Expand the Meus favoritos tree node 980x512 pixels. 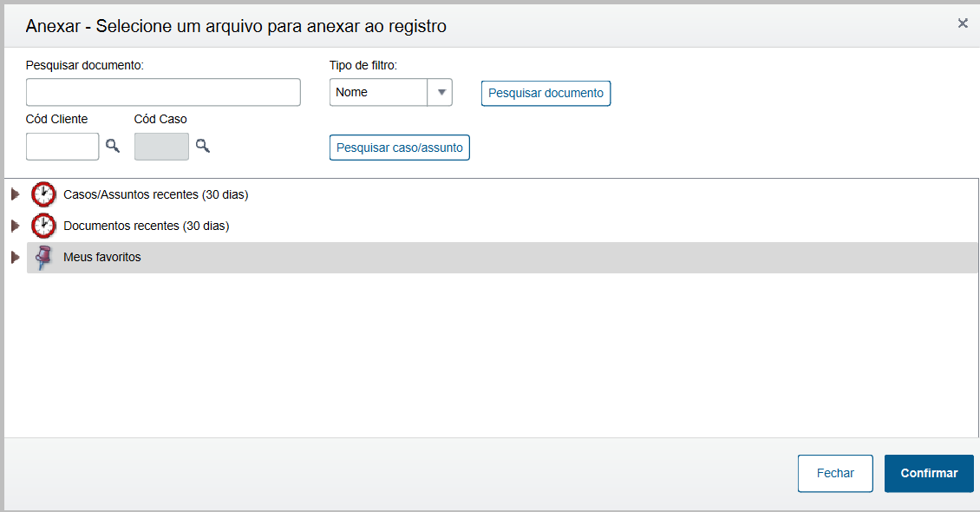coord(15,257)
